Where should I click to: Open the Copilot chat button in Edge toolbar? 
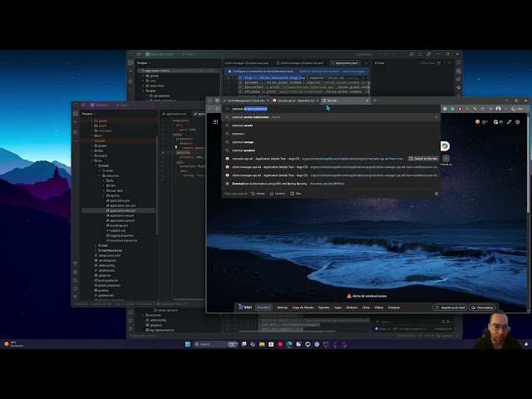coord(517,109)
